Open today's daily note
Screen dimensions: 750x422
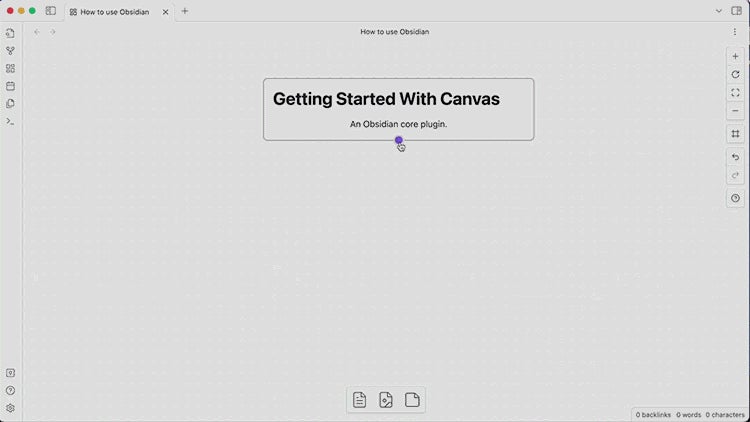coord(10,86)
